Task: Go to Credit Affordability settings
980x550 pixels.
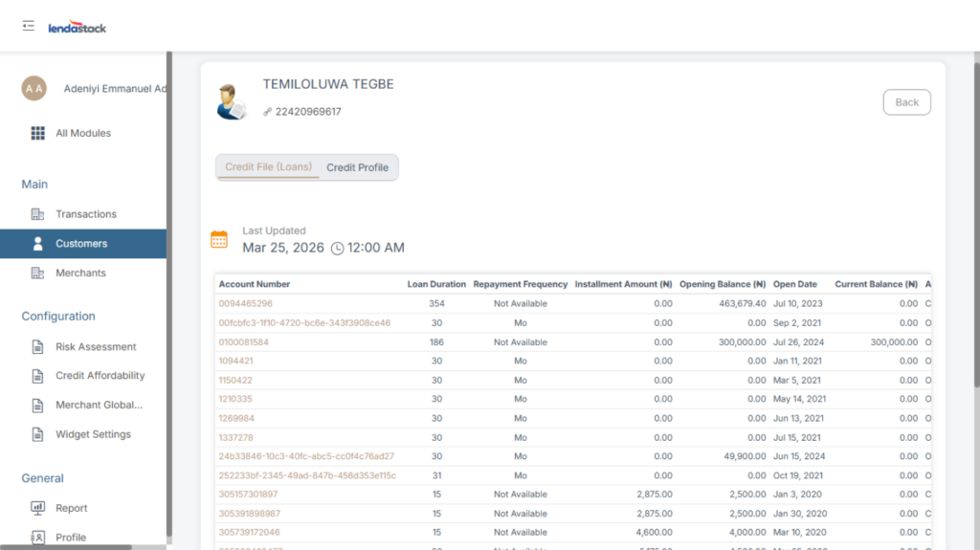Action: pyautogui.click(x=100, y=376)
